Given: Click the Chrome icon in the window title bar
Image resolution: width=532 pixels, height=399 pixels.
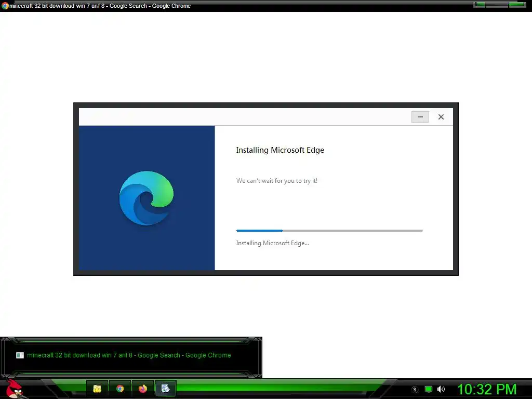Looking at the screenshot, I should (x=5, y=6).
